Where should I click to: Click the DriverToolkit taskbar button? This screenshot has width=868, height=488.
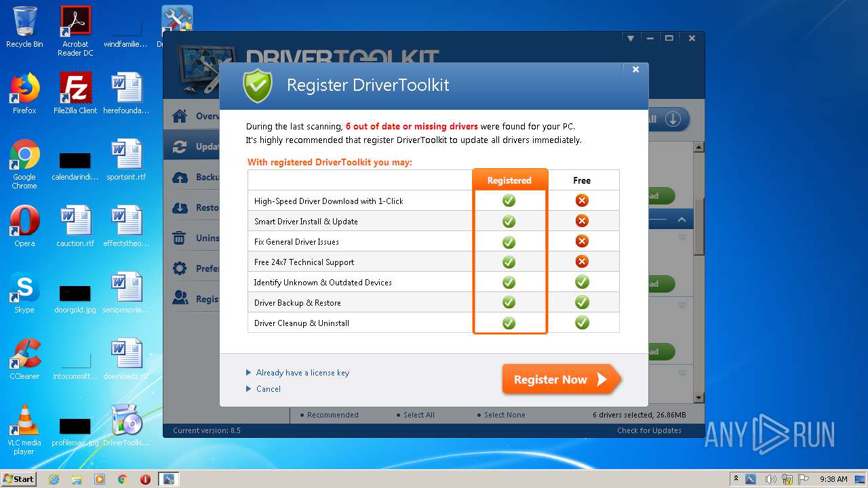pyautogui.click(x=168, y=479)
